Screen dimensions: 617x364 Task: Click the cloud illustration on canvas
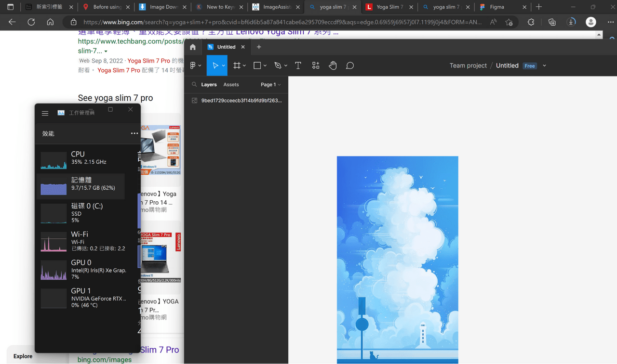click(x=397, y=260)
